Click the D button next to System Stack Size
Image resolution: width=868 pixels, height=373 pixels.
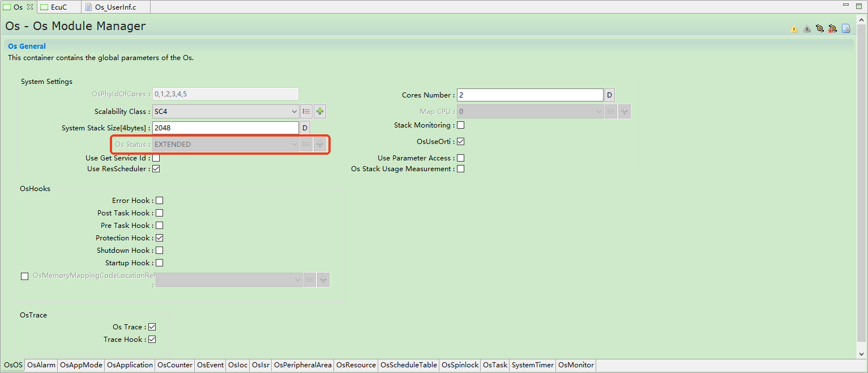coord(305,128)
